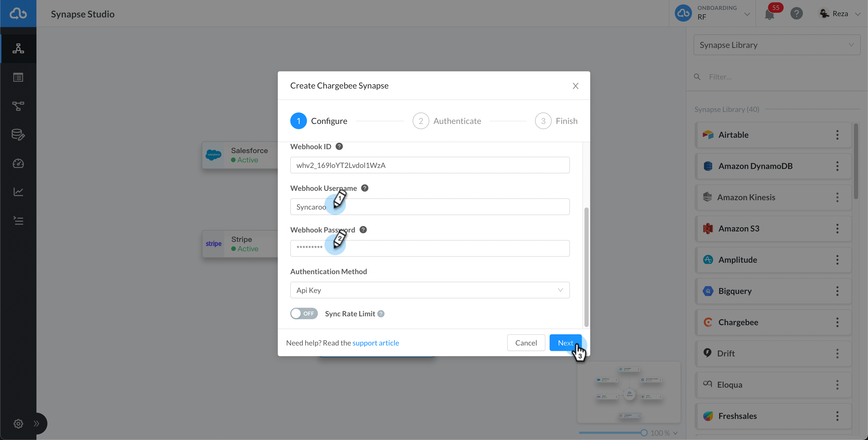Open the Amazon S3 options menu
This screenshot has width=868, height=440.
click(x=837, y=228)
